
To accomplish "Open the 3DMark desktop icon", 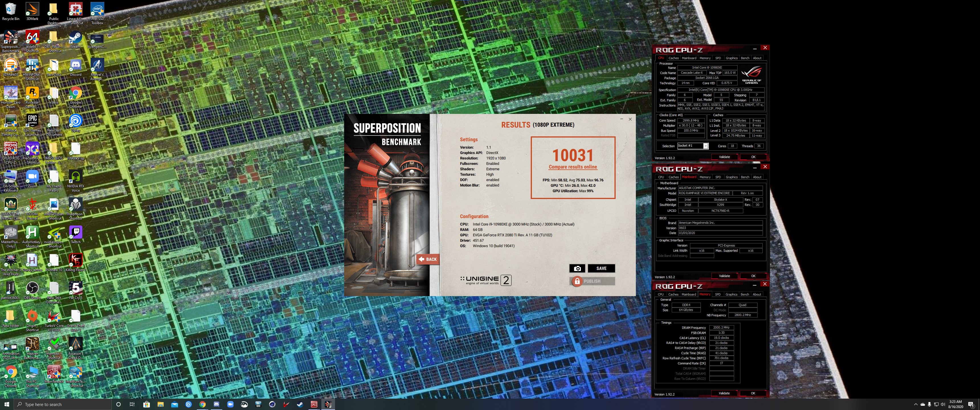I will pos(32,11).
